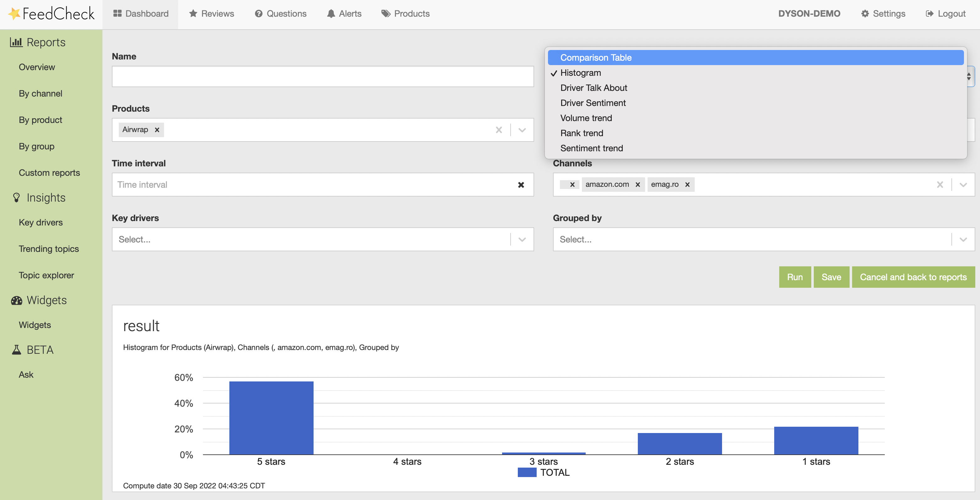Open By product report
The height and width of the screenshot is (500, 980).
41,120
